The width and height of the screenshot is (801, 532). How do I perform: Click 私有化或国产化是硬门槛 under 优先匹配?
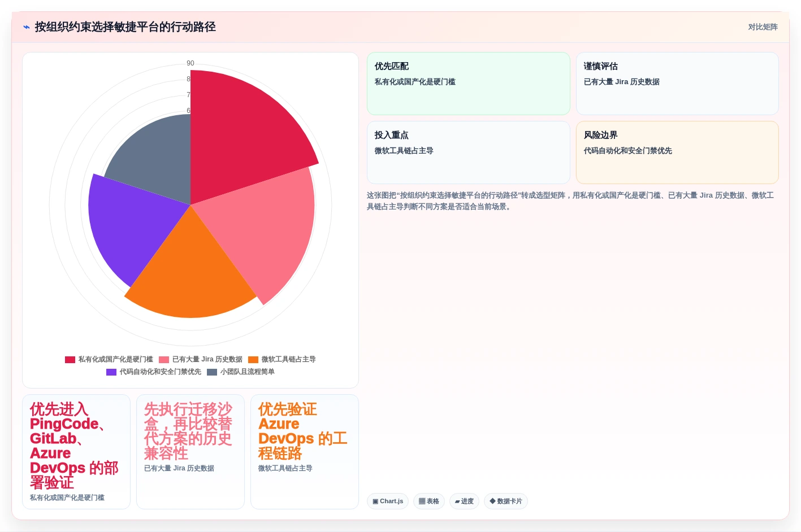[x=415, y=82]
